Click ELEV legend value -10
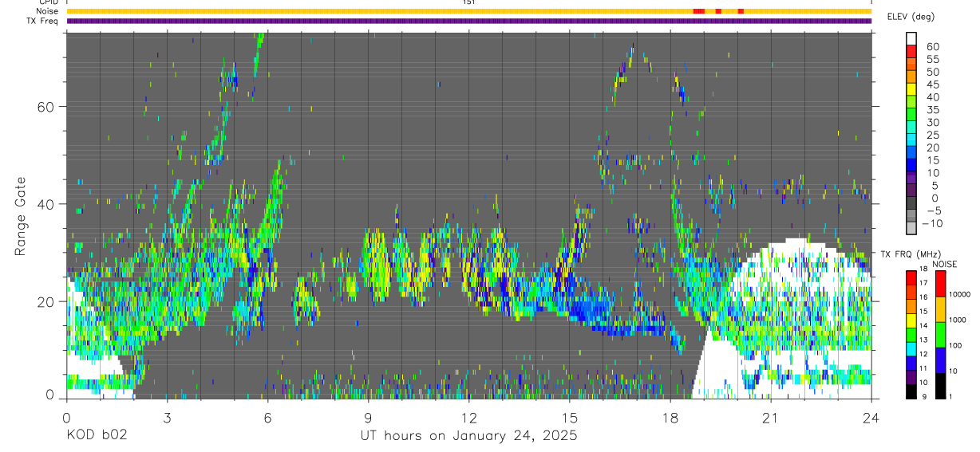The height and width of the screenshot is (452, 980). [x=931, y=223]
